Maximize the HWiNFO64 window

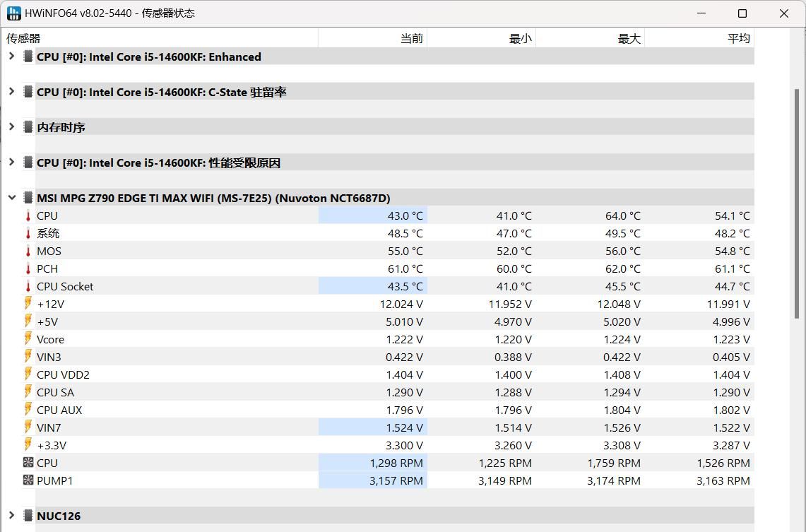pyautogui.click(x=742, y=13)
